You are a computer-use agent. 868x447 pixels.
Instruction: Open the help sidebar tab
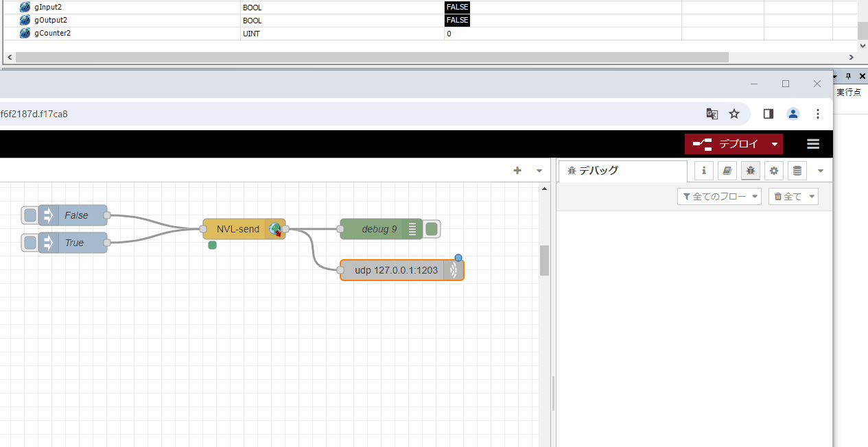[727, 170]
